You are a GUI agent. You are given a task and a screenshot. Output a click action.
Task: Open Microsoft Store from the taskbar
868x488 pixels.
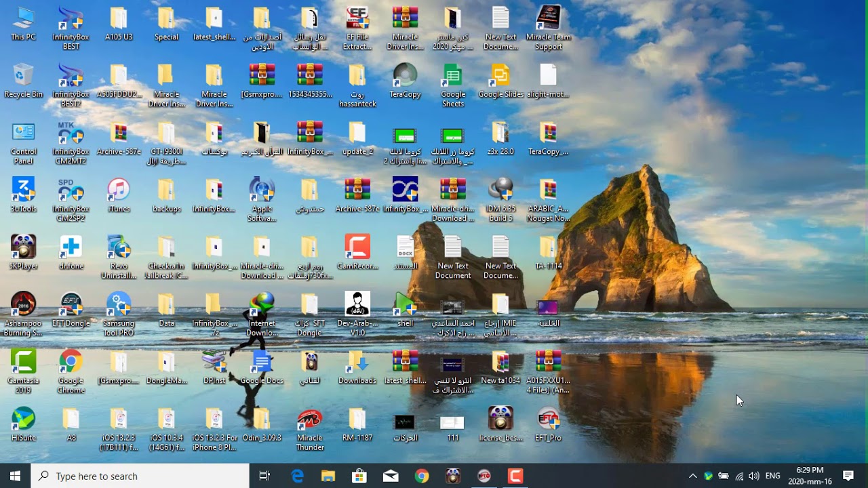pos(359,476)
